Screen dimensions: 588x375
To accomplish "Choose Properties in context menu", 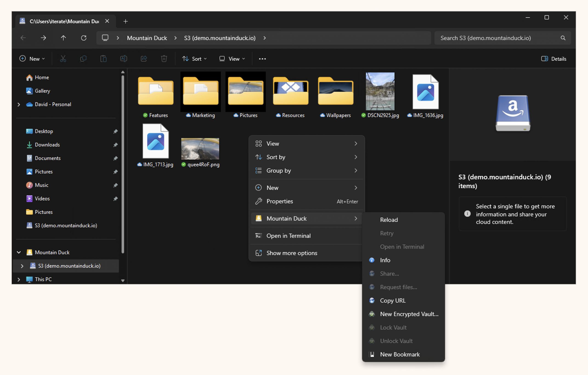I will [x=307, y=201].
